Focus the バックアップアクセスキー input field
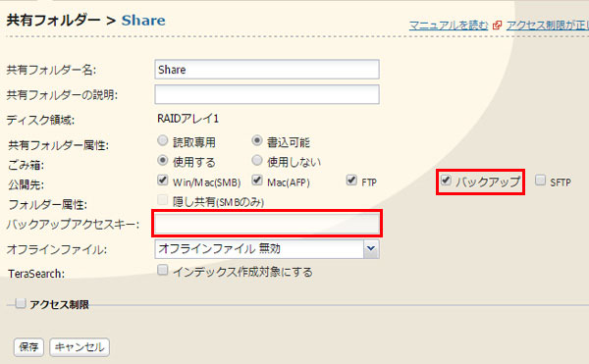 click(x=267, y=224)
